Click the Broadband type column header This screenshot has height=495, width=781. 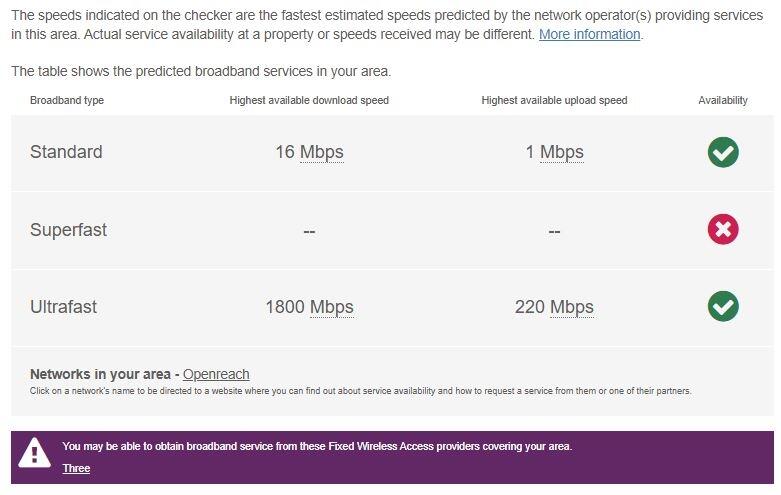point(67,100)
